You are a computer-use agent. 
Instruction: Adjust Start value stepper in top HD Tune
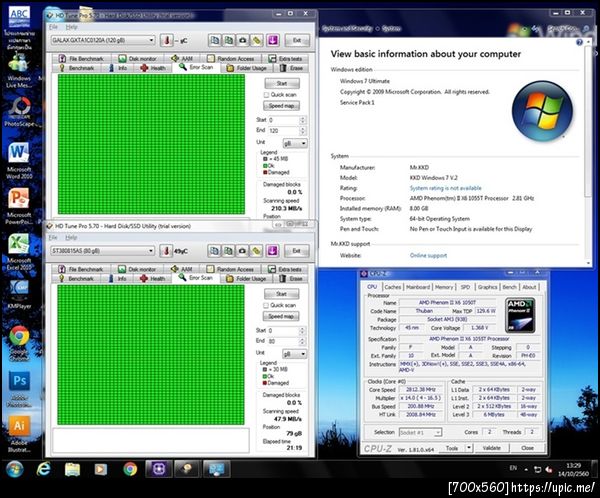click(303, 120)
